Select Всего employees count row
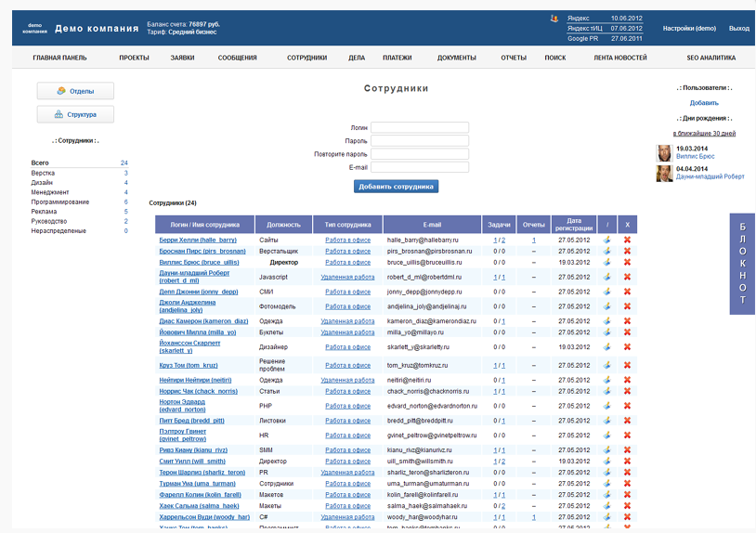The width and height of the screenshot is (756, 533). click(80, 162)
